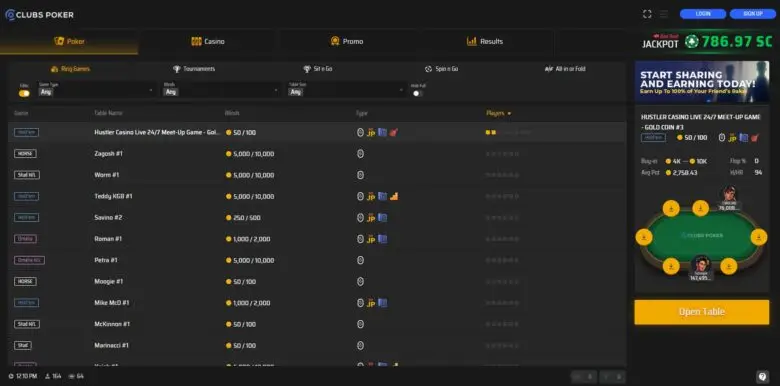Select the McKinnon #1 table name

[112, 324]
